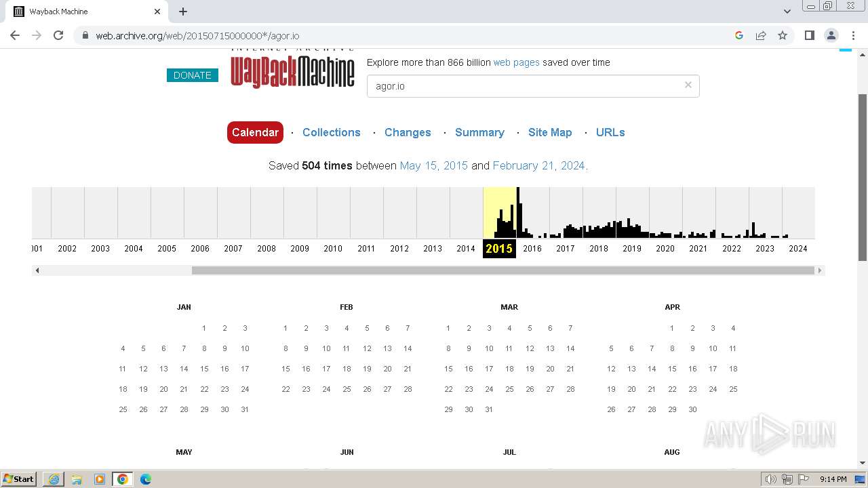
Task: Click the timeline scroll left arrow
Action: [x=37, y=270]
